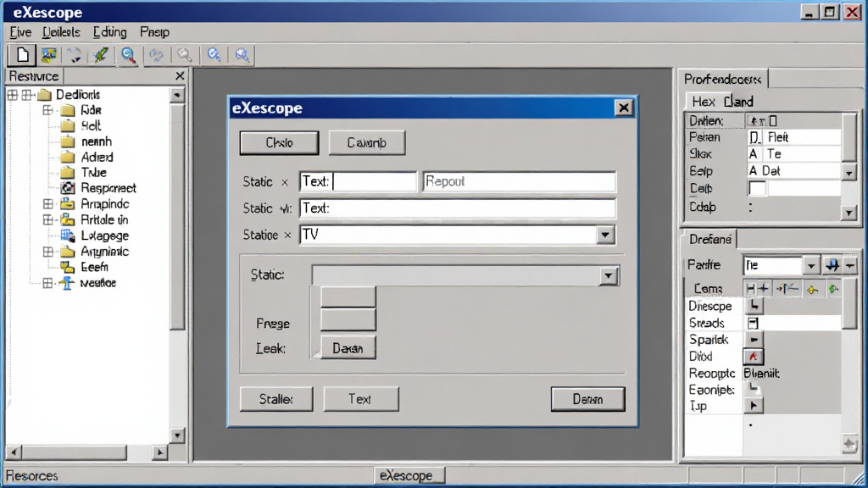Click the green pen toolbar icon
The width and height of the screenshot is (868, 488).
click(x=101, y=55)
